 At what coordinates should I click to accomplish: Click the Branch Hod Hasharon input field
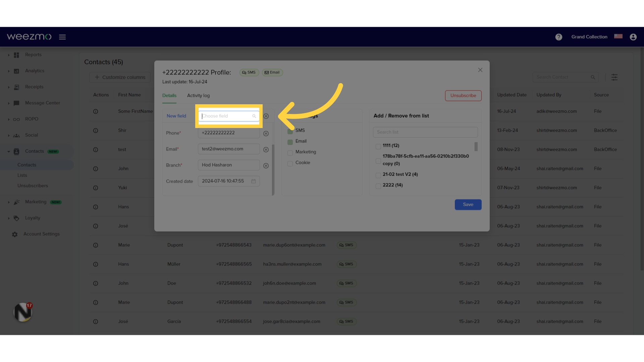click(x=229, y=165)
